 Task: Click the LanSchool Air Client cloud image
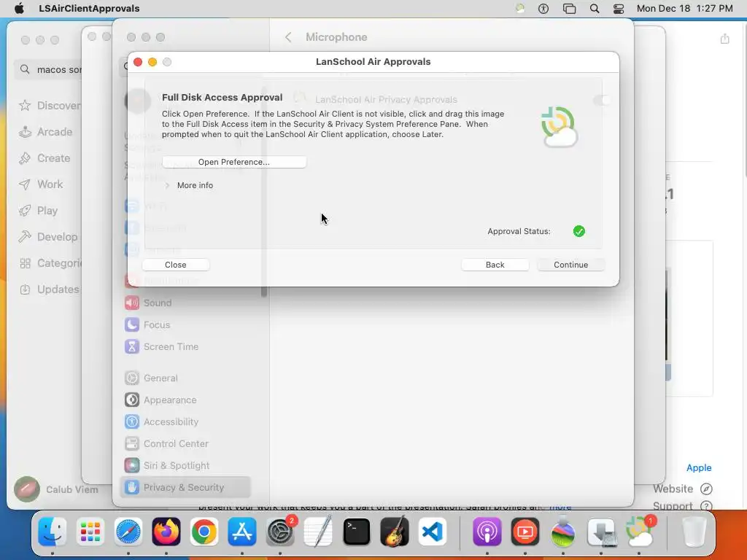(x=560, y=127)
